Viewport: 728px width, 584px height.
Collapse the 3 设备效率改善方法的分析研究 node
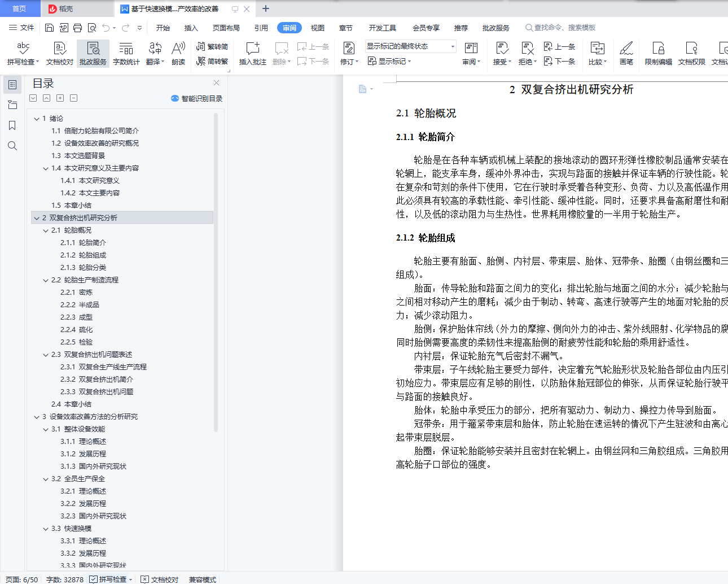(x=36, y=417)
